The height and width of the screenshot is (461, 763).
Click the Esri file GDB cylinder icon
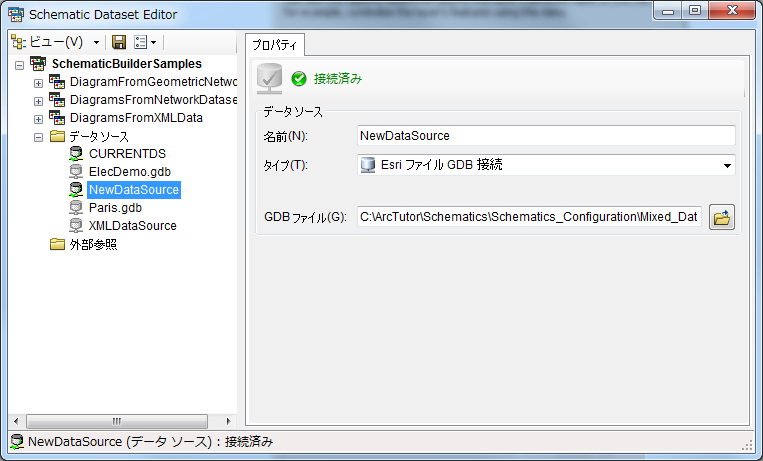[x=368, y=165]
